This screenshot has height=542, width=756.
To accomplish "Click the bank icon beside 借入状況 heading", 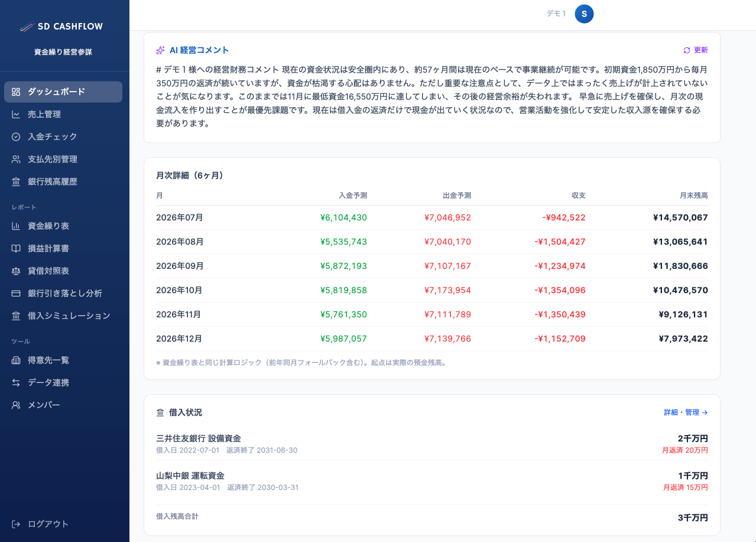I will pos(160,413).
